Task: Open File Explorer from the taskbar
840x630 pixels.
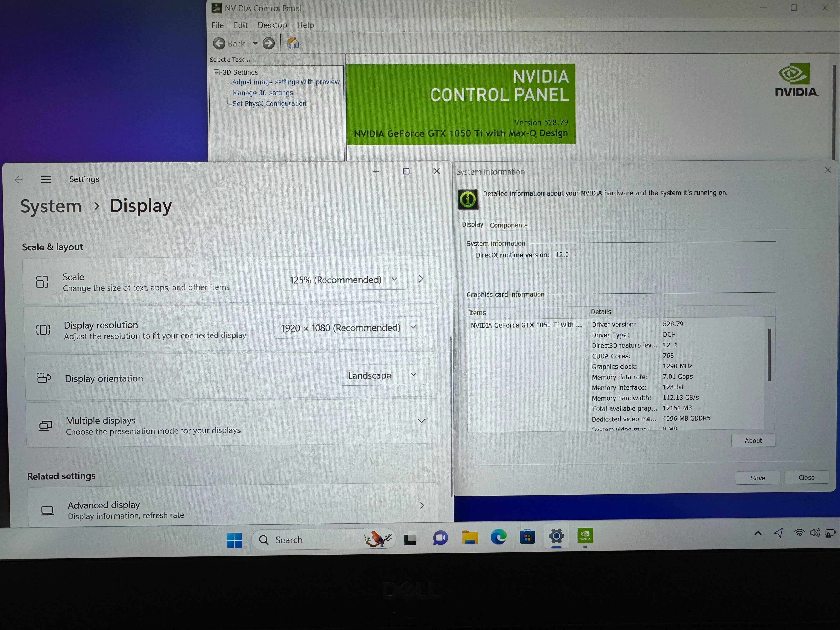Action: (470, 537)
